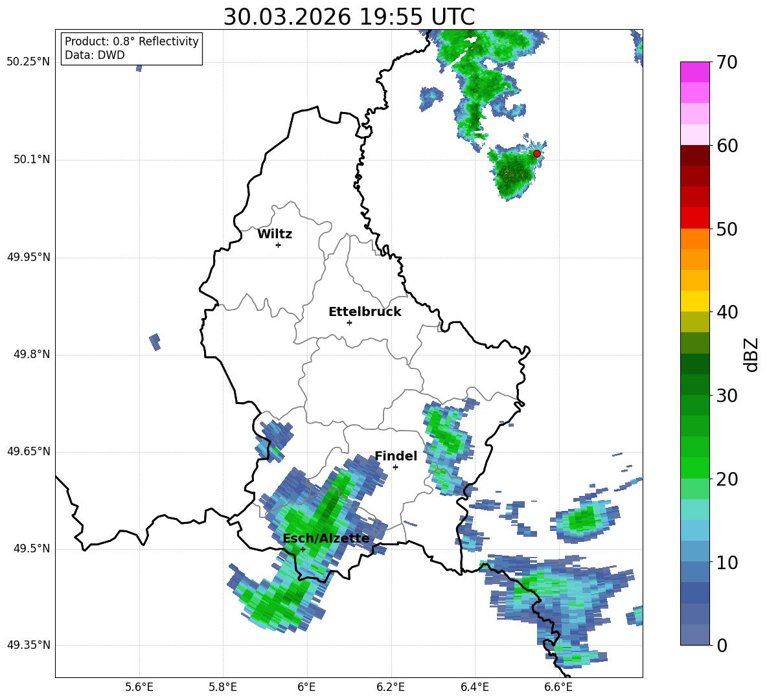The width and height of the screenshot is (767, 700).
Task: Click the colorbar tick value 10
Action: (x=727, y=562)
